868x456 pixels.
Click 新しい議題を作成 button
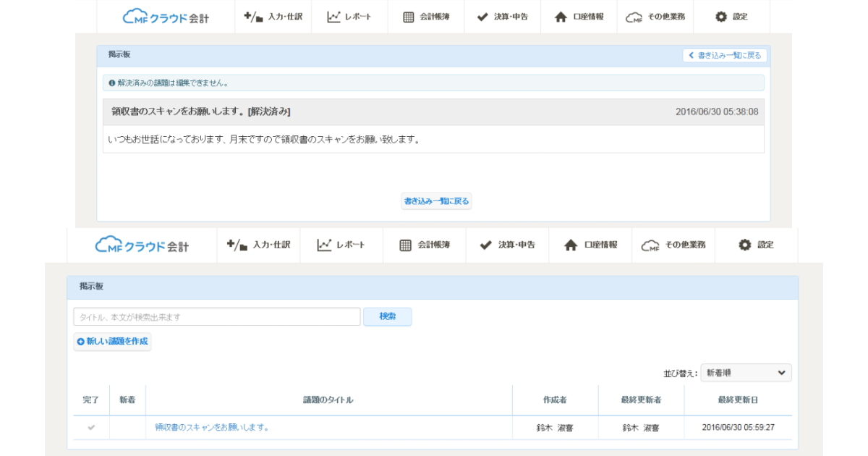click(112, 342)
